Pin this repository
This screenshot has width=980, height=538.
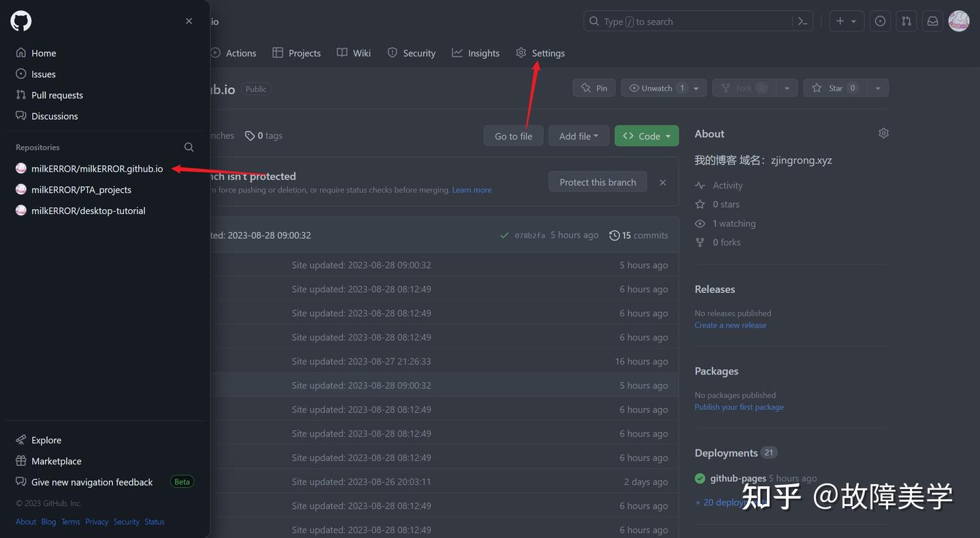593,87
